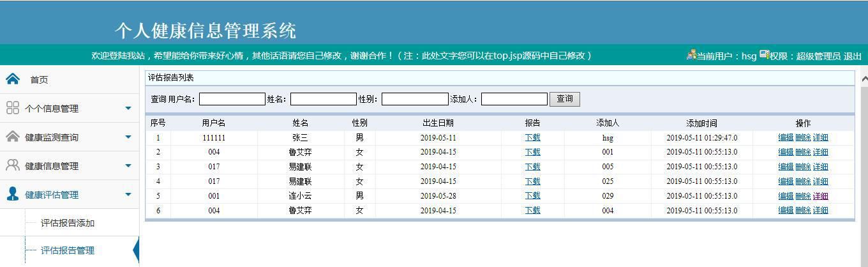Click the 查询 search button

[x=565, y=99]
